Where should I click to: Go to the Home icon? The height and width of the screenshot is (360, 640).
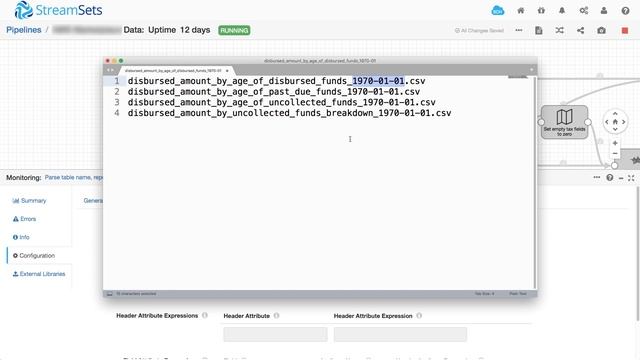(521, 11)
